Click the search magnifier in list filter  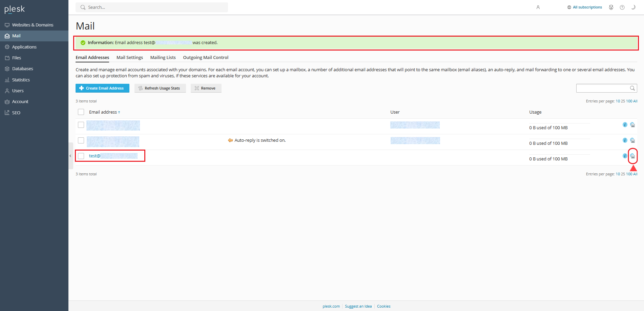pos(632,88)
